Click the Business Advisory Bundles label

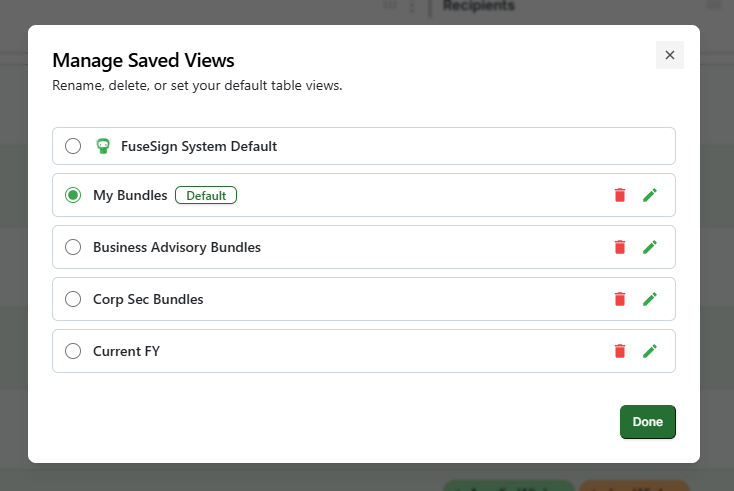point(176,247)
